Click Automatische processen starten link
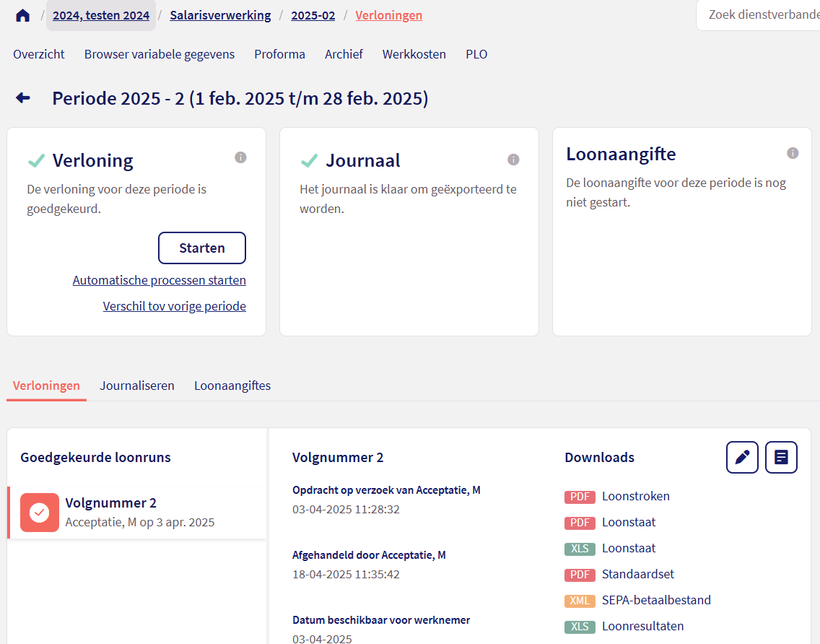Viewport: 820px width, 644px height. (160, 280)
